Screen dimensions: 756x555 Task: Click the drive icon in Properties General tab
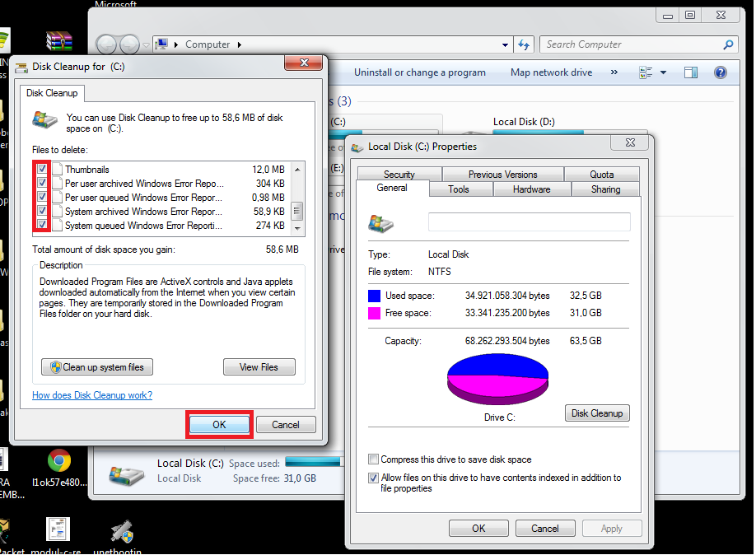tap(381, 223)
